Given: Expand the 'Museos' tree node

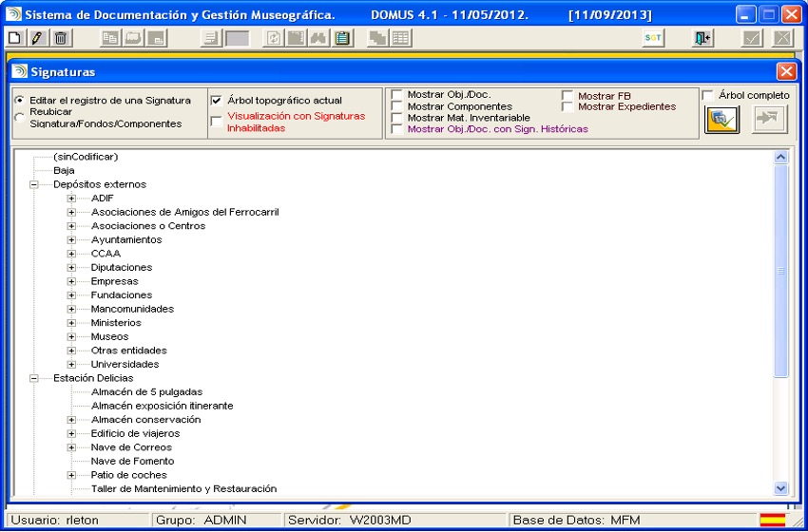Looking at the screenshot, I should coord(71,337).
